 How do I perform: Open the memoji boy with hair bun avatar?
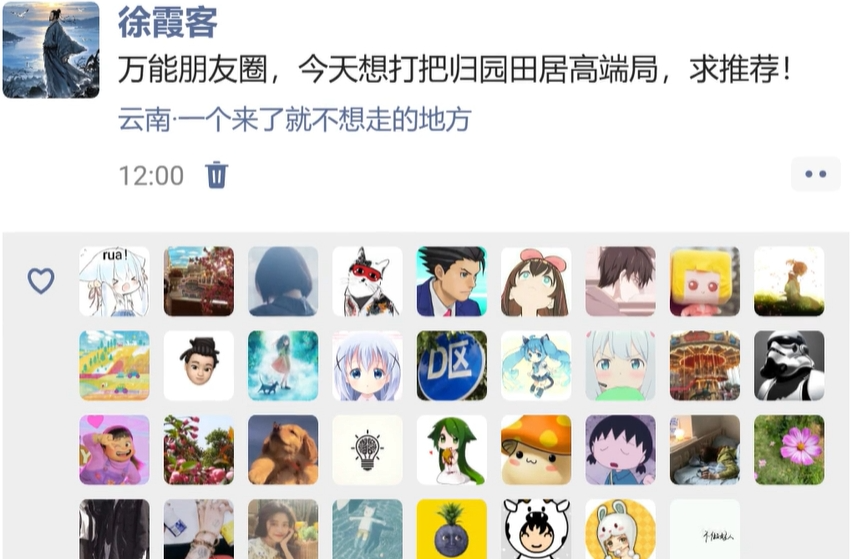pos(199,366)
